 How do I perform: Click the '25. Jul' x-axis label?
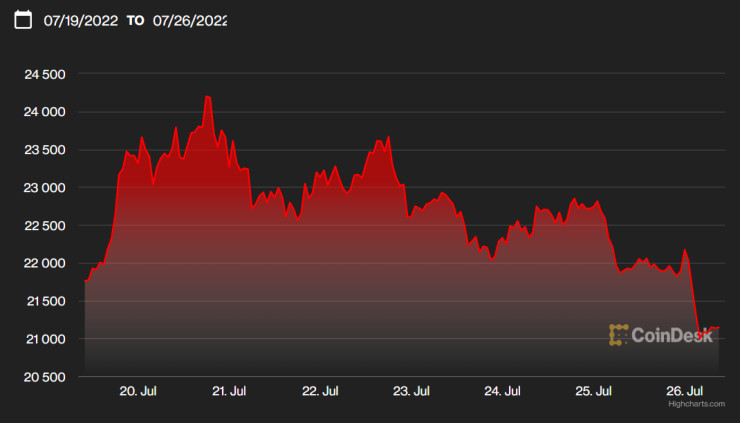coord(595,392)
